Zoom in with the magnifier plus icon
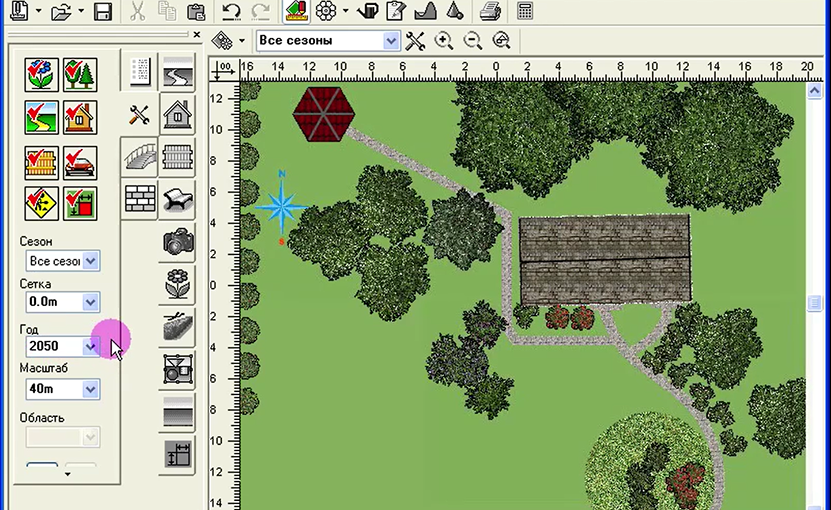 pyautogui.click(x=444, y=41)
